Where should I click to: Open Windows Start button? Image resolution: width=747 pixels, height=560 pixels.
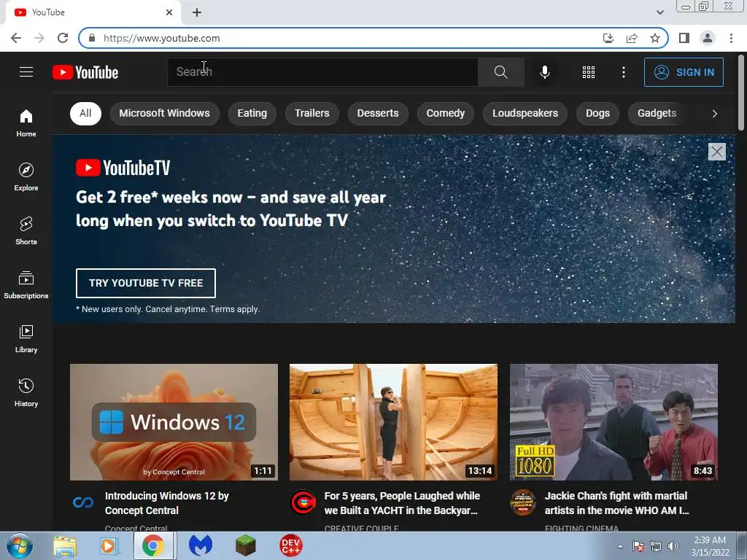coord(19,545)
